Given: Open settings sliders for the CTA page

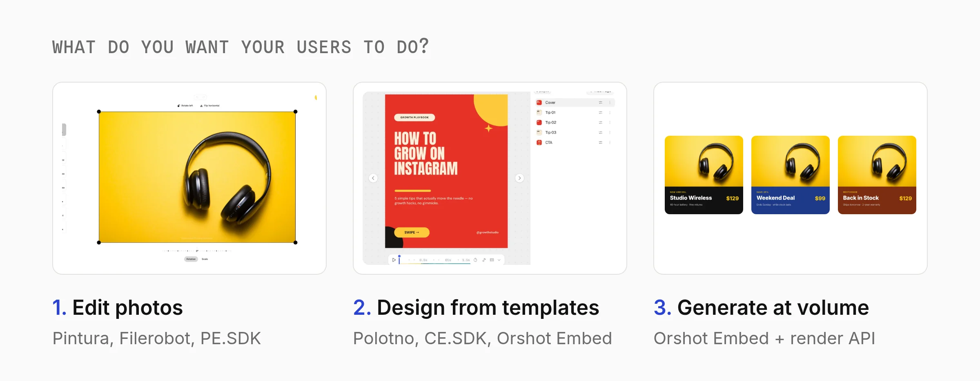Looking at the screenshot, I should coord(600,143).
